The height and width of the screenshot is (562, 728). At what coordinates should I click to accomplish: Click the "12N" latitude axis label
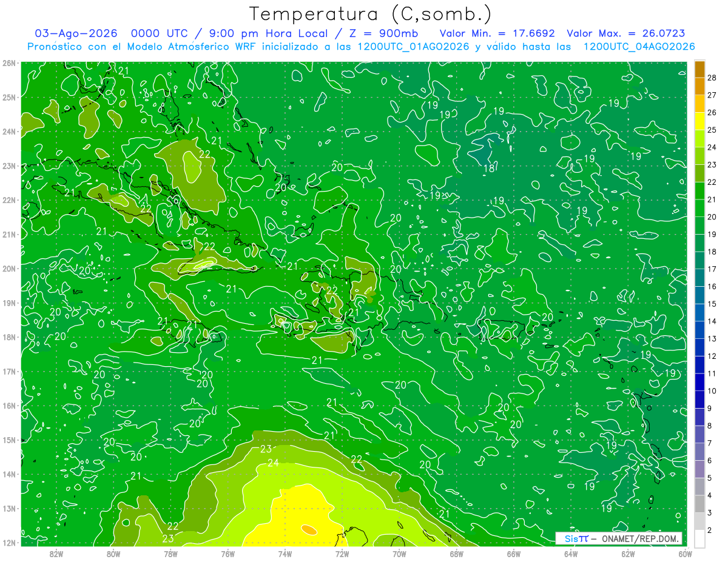(9, 543)
